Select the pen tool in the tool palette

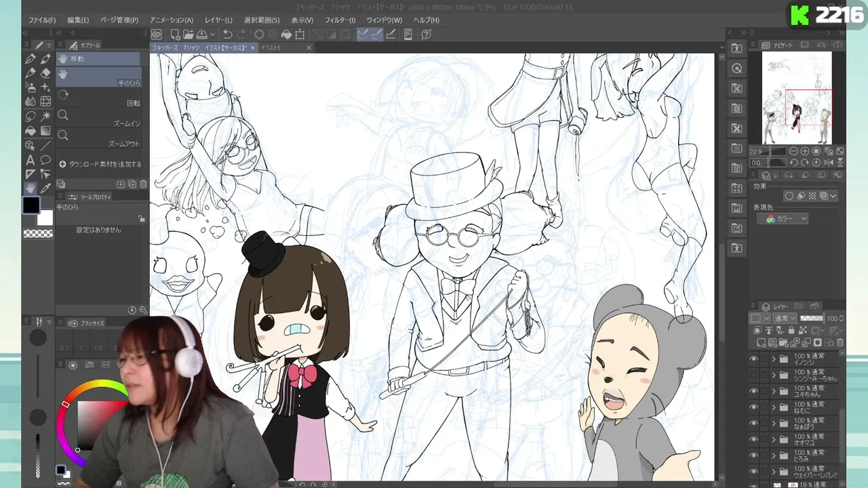tap(31, 59)
